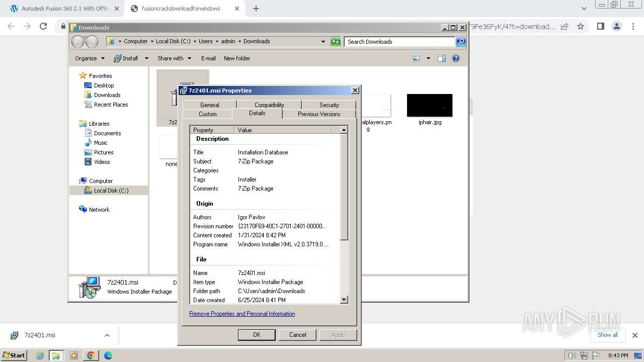Click the Value column header
This screenshot has width=644, height=362.
point(283,130)
